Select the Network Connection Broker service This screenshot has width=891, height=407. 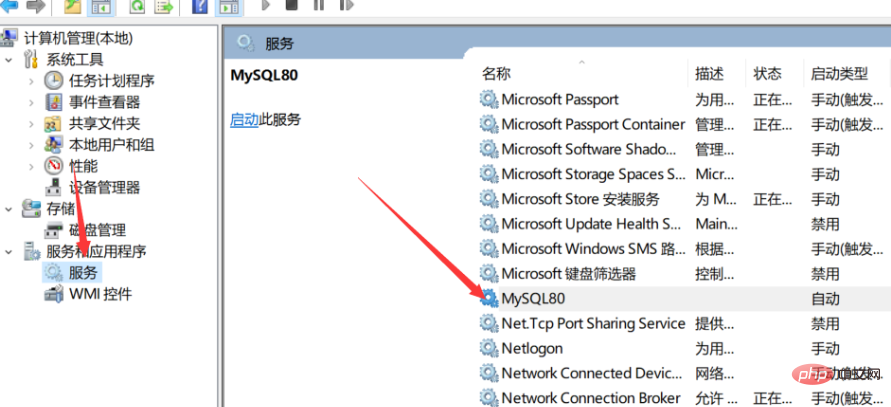click(x=591, y=398)
